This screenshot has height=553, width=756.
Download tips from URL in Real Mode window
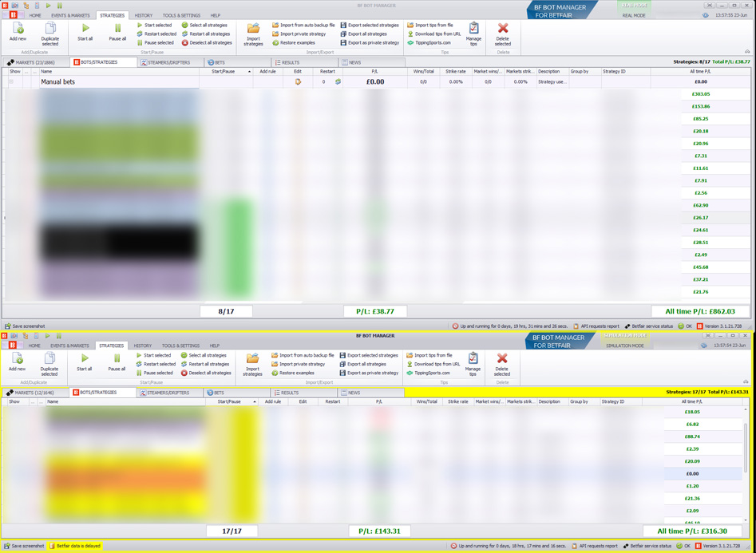[x=434, y=34]
